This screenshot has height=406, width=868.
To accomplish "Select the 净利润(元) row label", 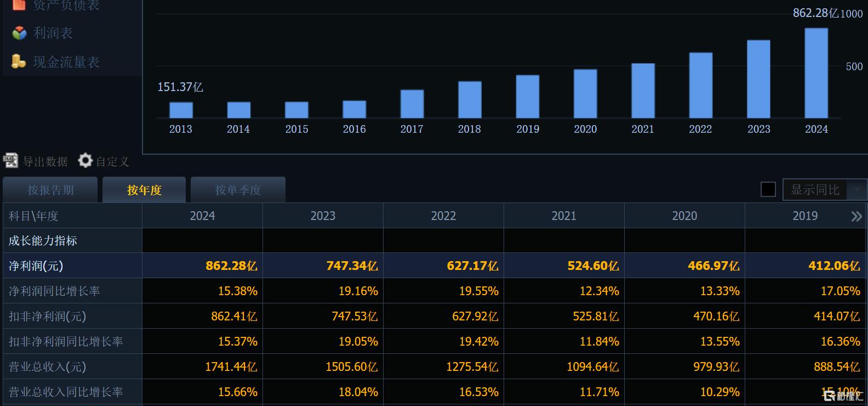I will click(36, 266).
